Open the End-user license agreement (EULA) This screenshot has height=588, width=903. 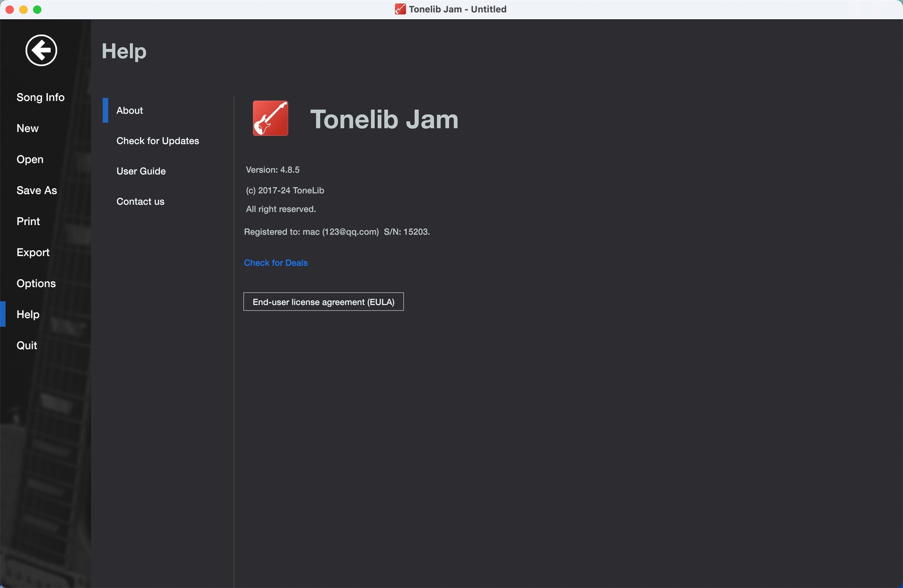click(324, 302)
